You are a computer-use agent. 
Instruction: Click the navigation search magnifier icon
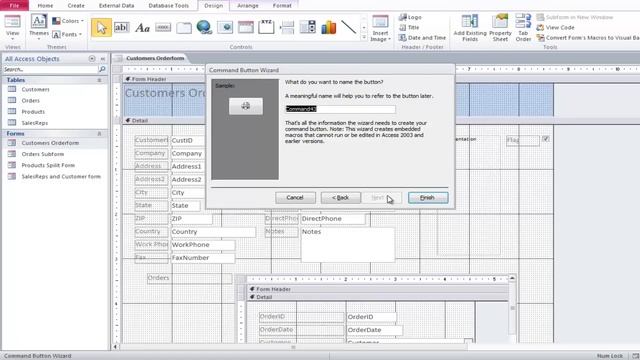(102, 69)
